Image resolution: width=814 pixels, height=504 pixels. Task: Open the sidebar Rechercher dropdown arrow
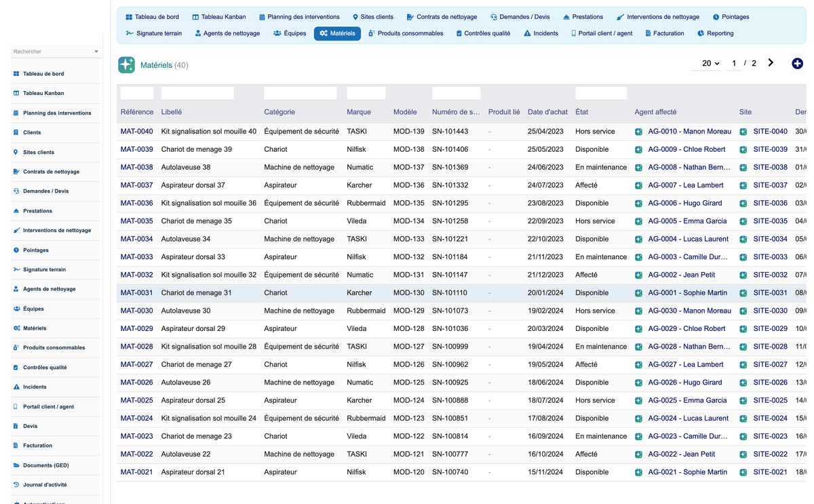click(96, 52)
